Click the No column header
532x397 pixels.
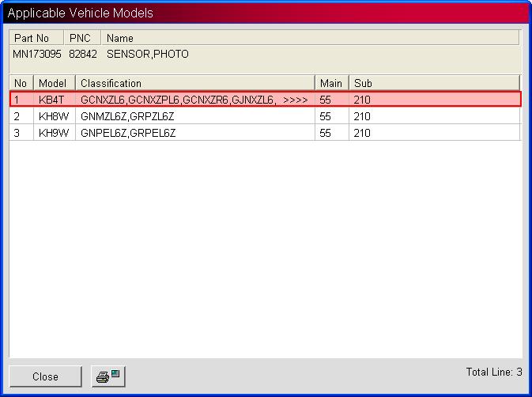21,83
